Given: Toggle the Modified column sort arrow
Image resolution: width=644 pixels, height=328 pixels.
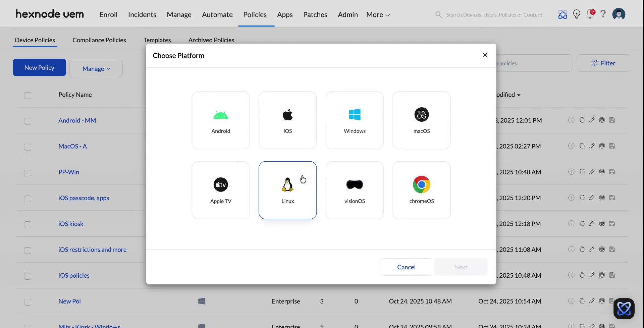Looking at the screenshot, I should 519,95.
